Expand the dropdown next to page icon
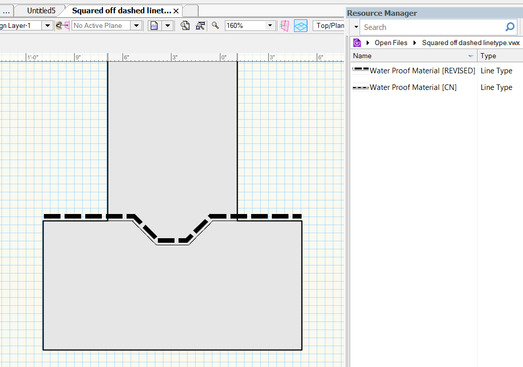This screenshot has height=367, width=523. click(x=168, y=25)
